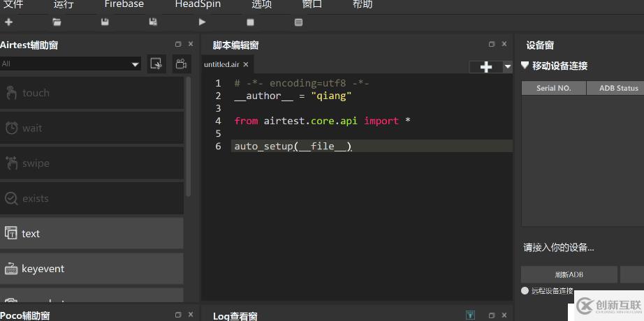Viewport: 644px width, 321px height.
Task: Click the Save As double-disk icon
Action: coord(153,22)
